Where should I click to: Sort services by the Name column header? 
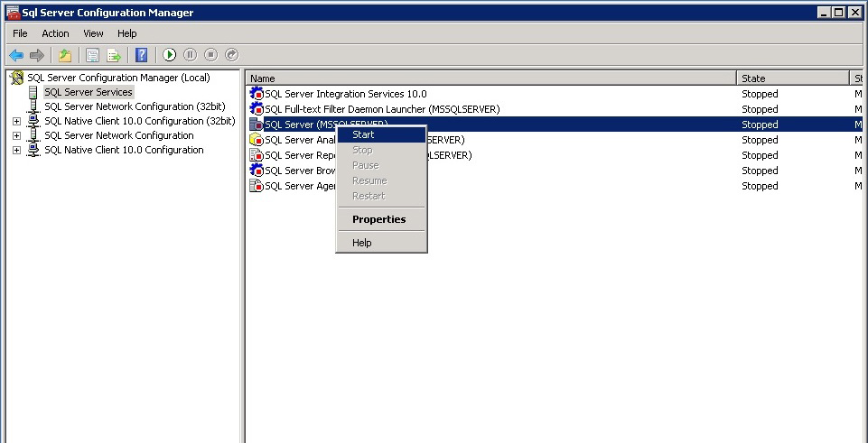click(490, 78)
